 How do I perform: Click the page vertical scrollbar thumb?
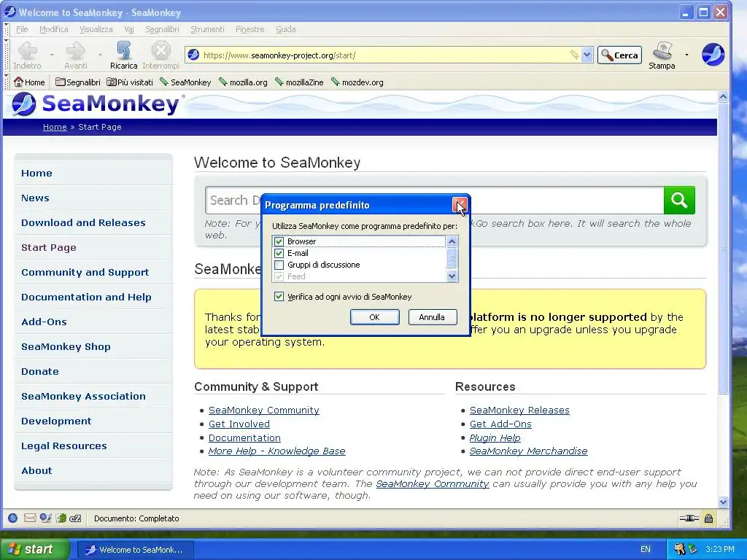coord(723,248)
